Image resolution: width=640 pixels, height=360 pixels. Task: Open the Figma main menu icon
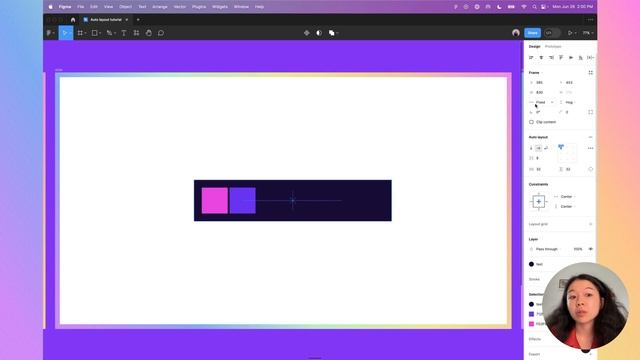coord(49,33)
